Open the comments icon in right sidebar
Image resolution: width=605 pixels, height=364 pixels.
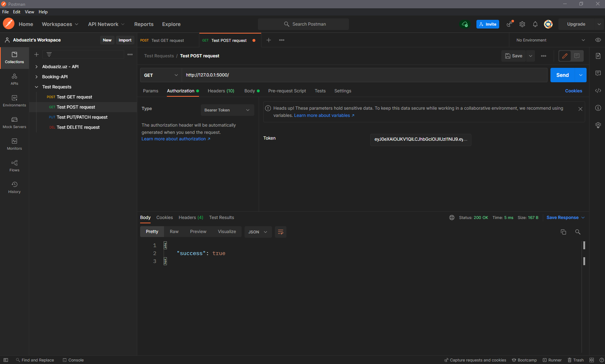[598, 73]
